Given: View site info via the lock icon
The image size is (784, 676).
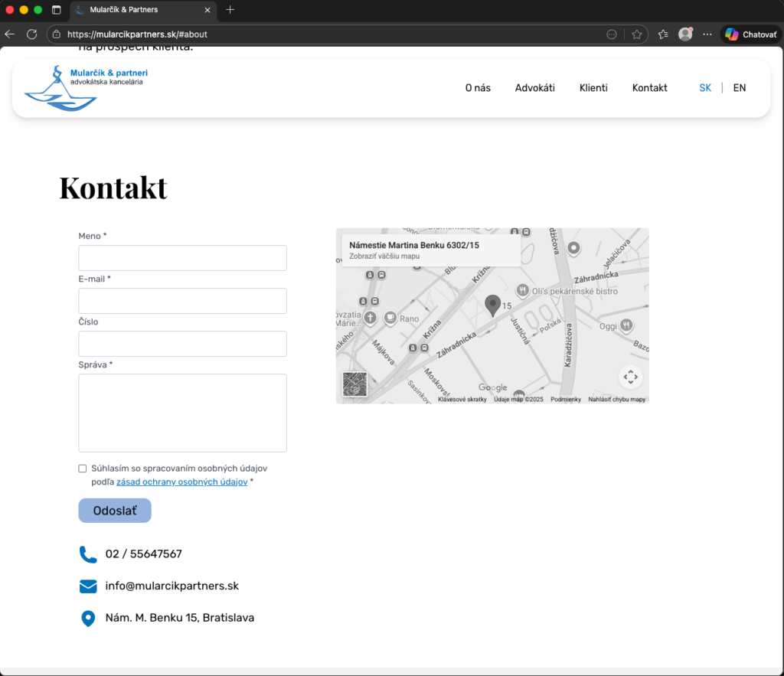Looking at the screenshot, I should pos(57,34).
